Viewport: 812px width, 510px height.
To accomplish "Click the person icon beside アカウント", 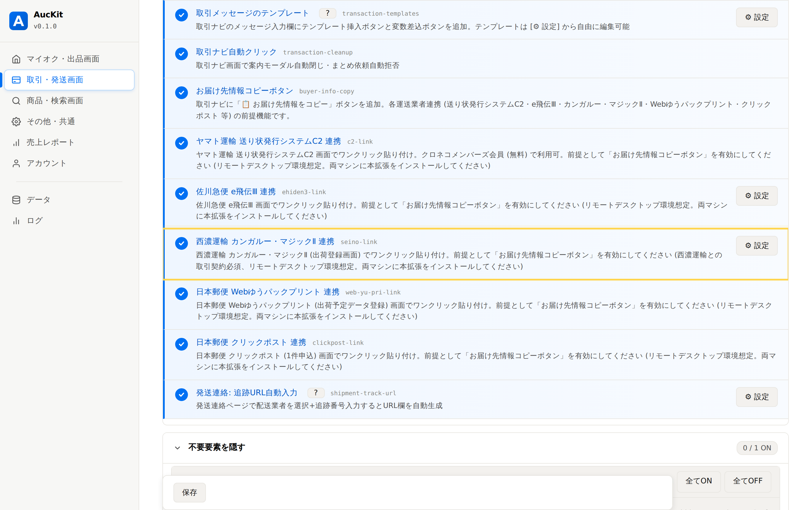I will point(16,163).
